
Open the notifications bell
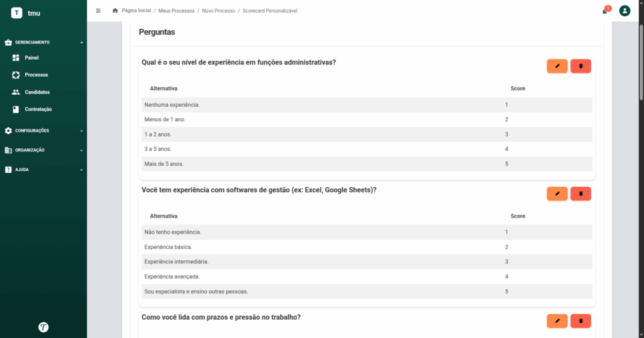(605, 11)
